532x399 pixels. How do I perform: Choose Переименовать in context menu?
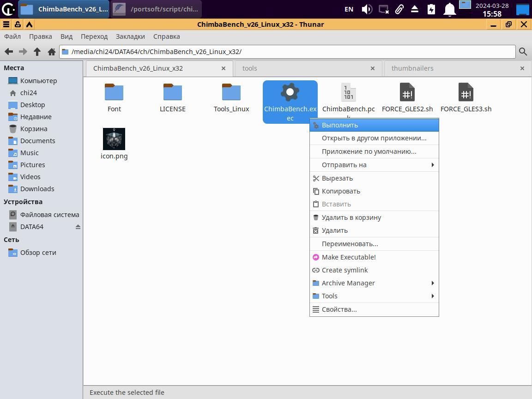374,244
